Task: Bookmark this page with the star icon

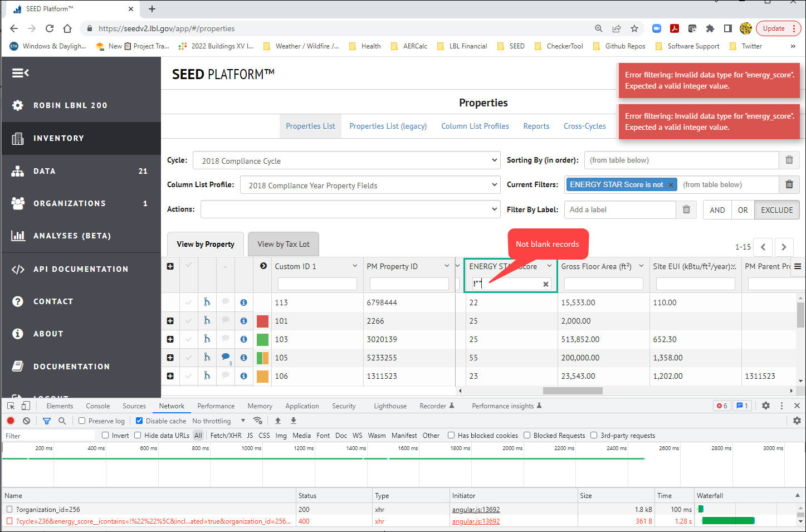Action: (634, 28)
